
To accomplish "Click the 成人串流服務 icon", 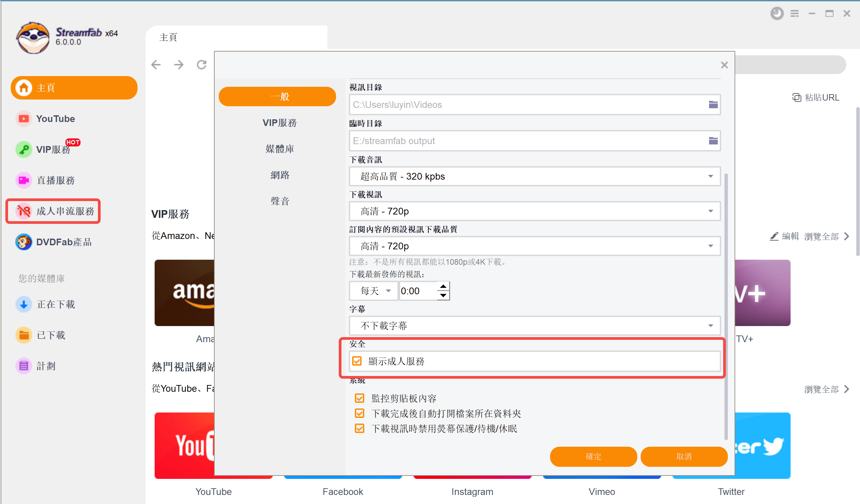I will [x=24, y=211].
